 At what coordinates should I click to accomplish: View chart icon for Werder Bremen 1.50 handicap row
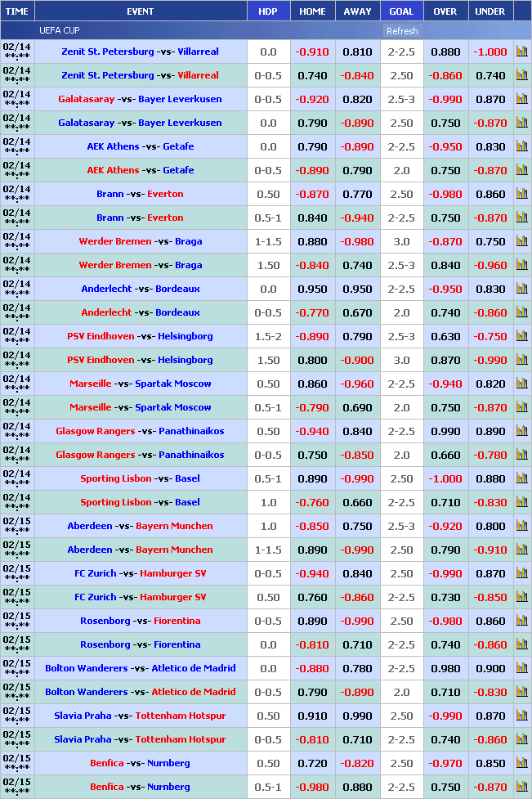(521, 264)
